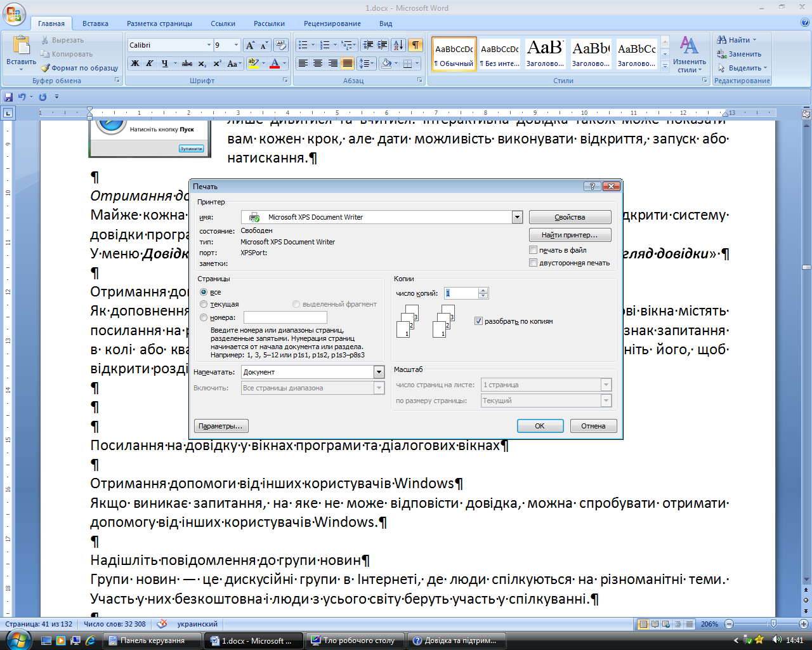Open the Вид ribbon tab
The image size is (812, 650).
click(386, 23)
